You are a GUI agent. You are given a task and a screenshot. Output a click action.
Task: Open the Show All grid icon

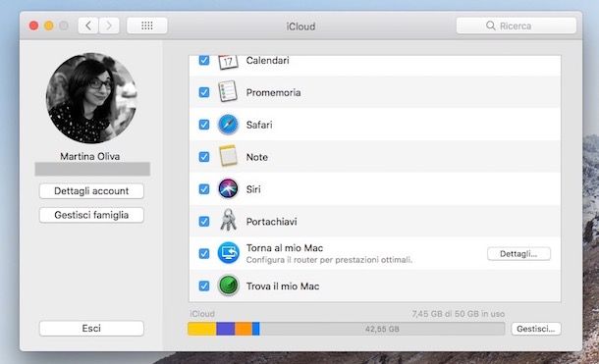[x=147, y=26]
